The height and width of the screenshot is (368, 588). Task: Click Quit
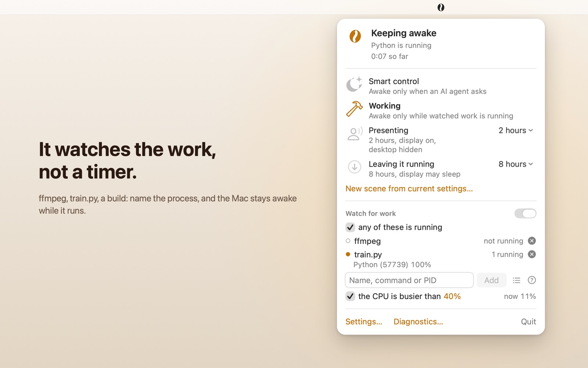coord(528,322)
